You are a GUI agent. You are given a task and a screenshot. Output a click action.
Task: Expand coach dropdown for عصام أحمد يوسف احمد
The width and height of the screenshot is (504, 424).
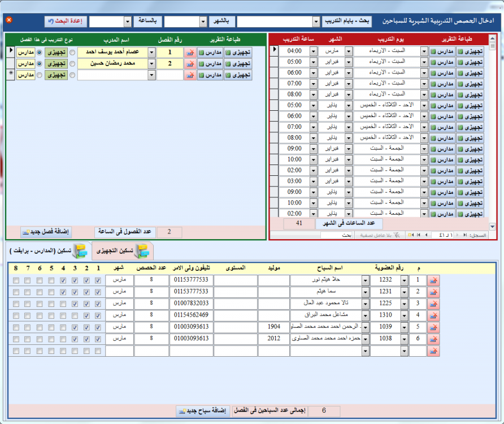point(152,53)
